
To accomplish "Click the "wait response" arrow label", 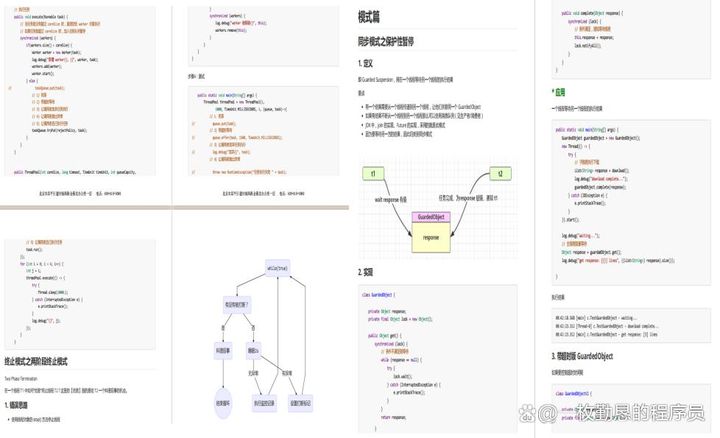I will (391, 200).
